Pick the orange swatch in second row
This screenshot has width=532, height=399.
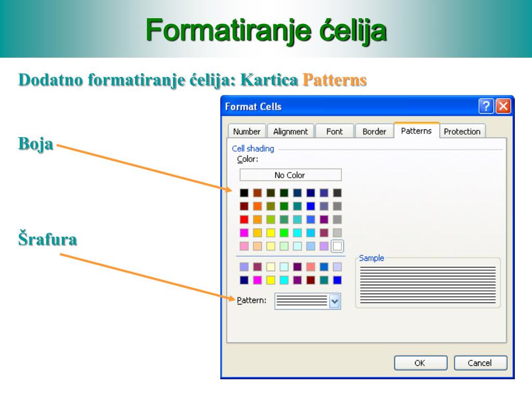258,206
